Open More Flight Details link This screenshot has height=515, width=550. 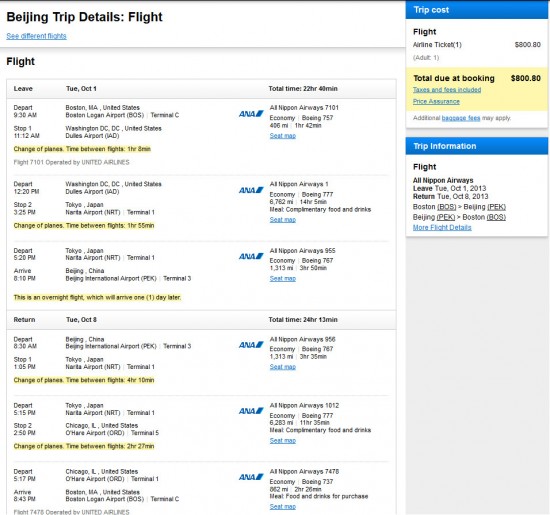click(x=442, y=227)
